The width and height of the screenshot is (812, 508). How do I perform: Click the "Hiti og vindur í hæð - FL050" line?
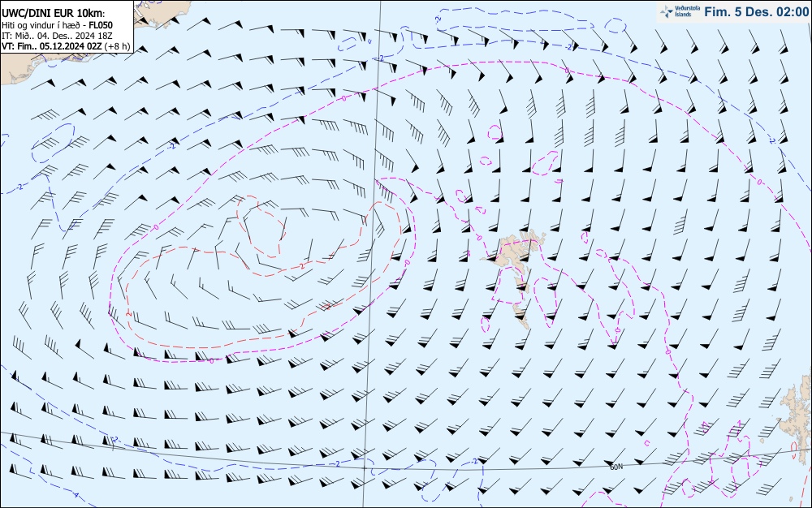click(57, 25)
